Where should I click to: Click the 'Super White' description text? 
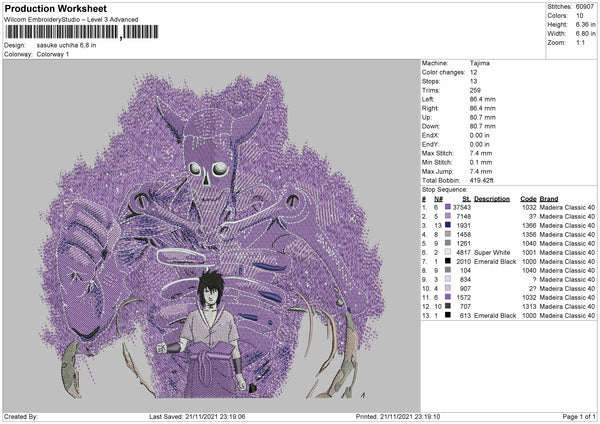(x=492, y=252)
